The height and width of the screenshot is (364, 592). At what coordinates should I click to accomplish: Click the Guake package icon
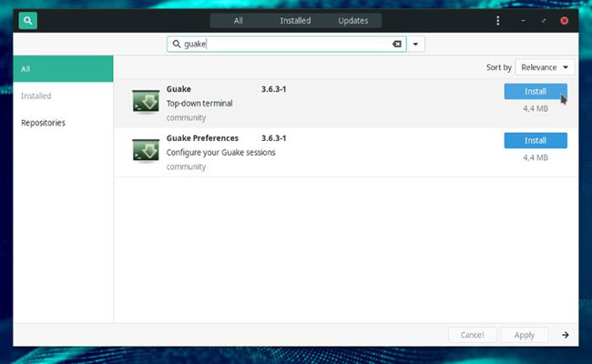pos(146,102)
